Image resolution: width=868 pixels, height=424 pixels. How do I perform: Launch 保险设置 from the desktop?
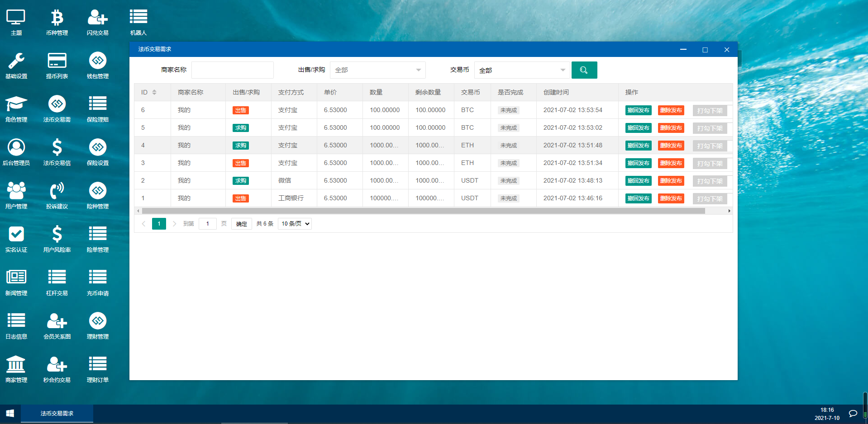point(98,152)
